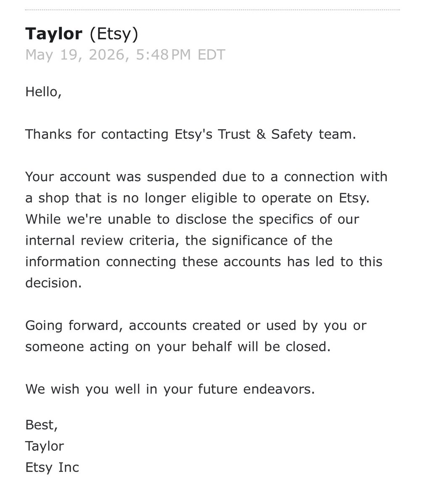Screen dimensions: 425x504
Task: Click the words 'Your account was suspended'
Action: click(121, 177)
